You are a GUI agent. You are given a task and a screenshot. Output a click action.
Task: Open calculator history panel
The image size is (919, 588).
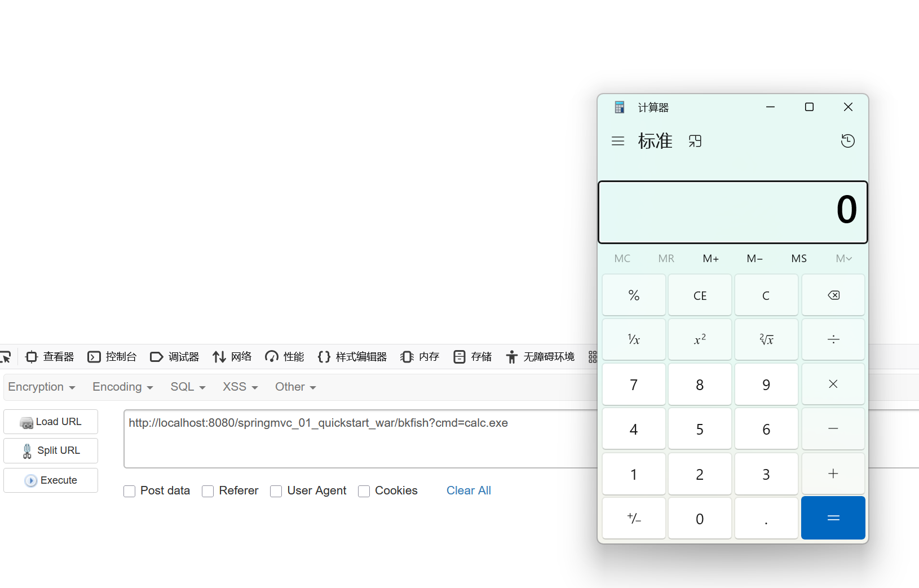847,141
